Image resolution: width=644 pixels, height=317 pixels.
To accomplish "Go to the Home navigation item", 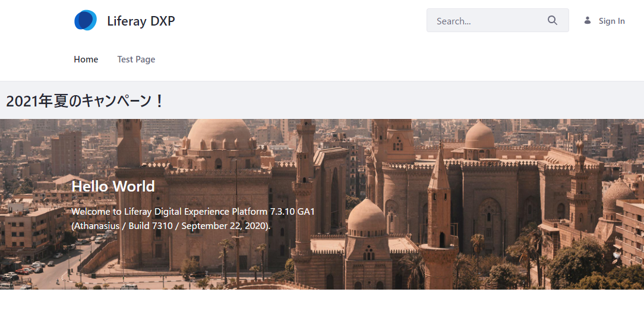I will coord(86,59).
